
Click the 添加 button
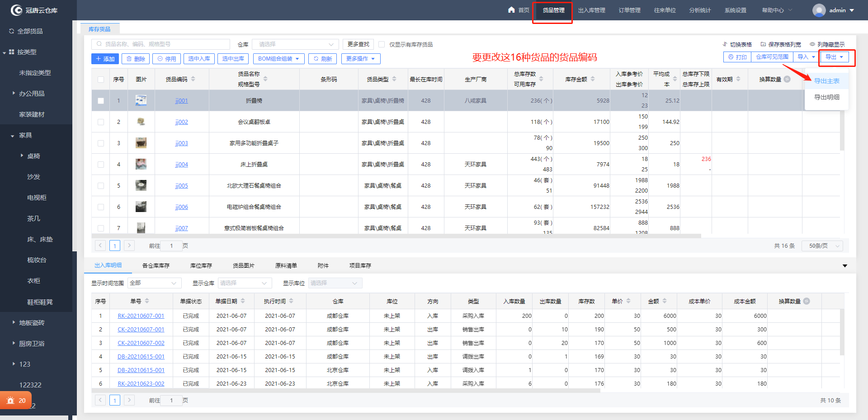pos(105,59)
